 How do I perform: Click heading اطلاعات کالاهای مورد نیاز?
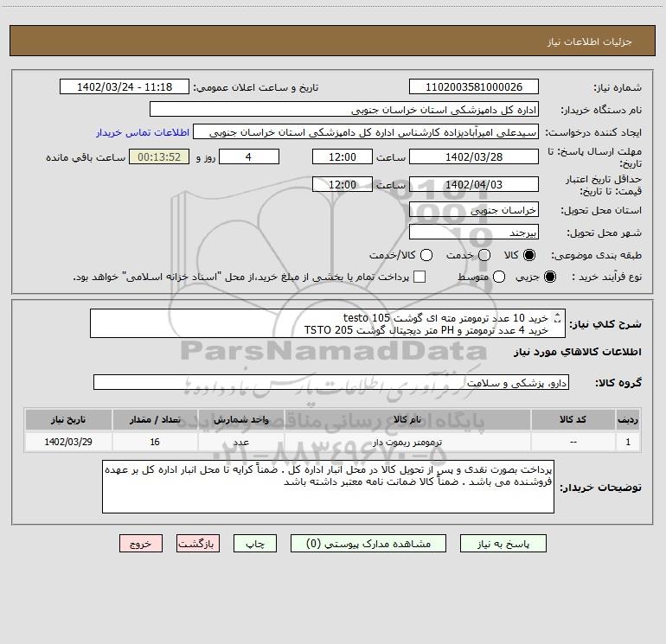point(578,352)
